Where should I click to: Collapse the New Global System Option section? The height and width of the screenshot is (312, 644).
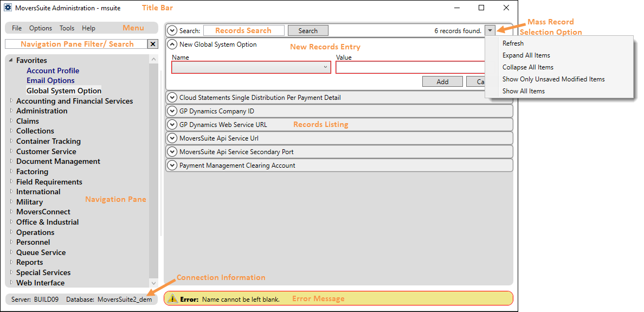coord(172,44)
